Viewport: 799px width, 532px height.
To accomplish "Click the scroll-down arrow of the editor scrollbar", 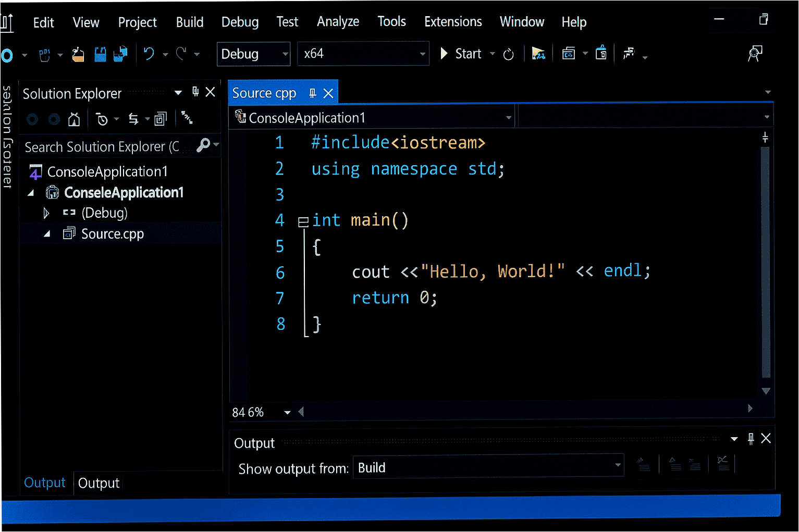I will (x=766, y=391).
